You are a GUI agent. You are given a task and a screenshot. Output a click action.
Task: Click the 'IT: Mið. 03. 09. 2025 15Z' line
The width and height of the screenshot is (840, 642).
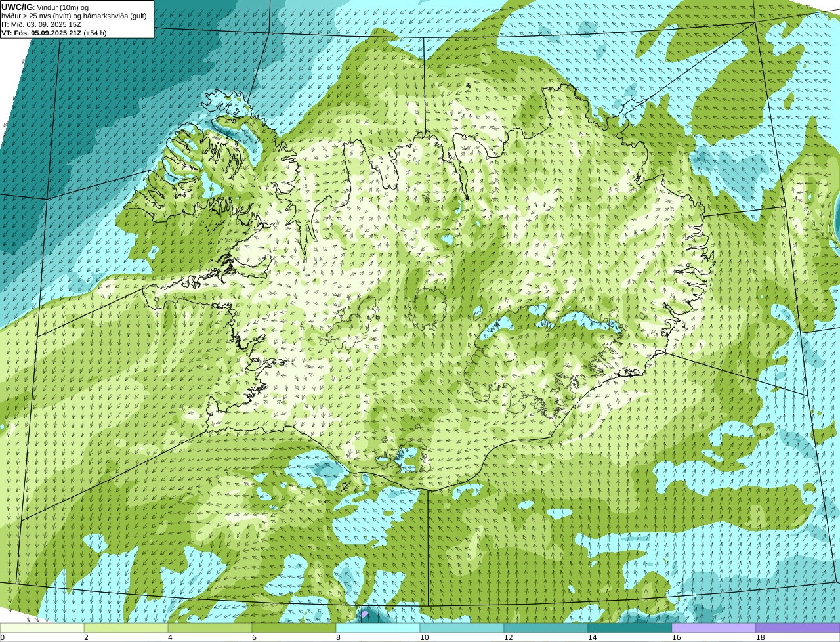pos(41,24)
